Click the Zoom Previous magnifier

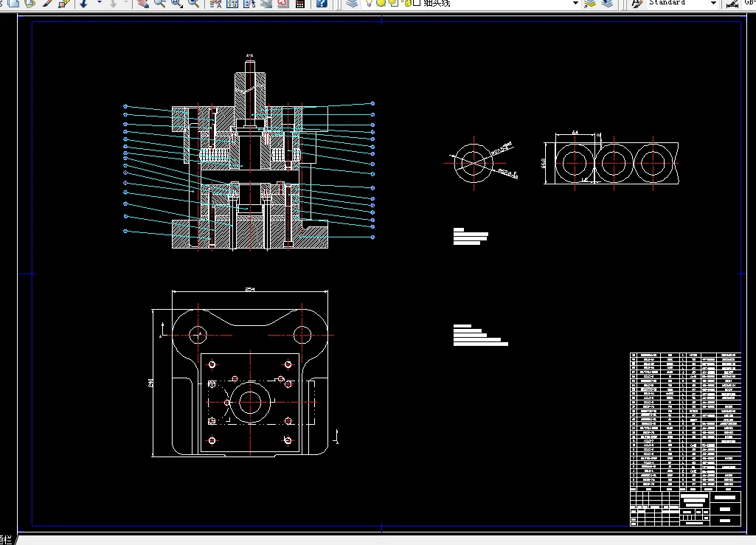pyautogui.click(x=193, y=4)
